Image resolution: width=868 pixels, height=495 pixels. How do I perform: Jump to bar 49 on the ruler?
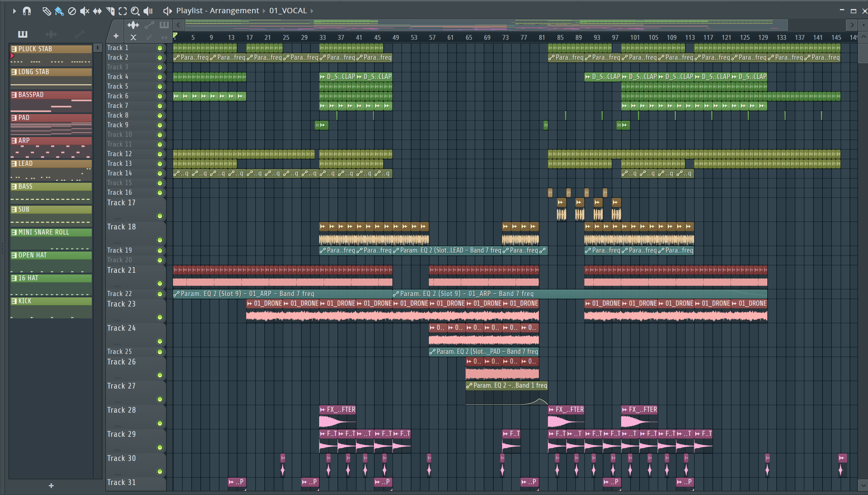coord(396,38)
